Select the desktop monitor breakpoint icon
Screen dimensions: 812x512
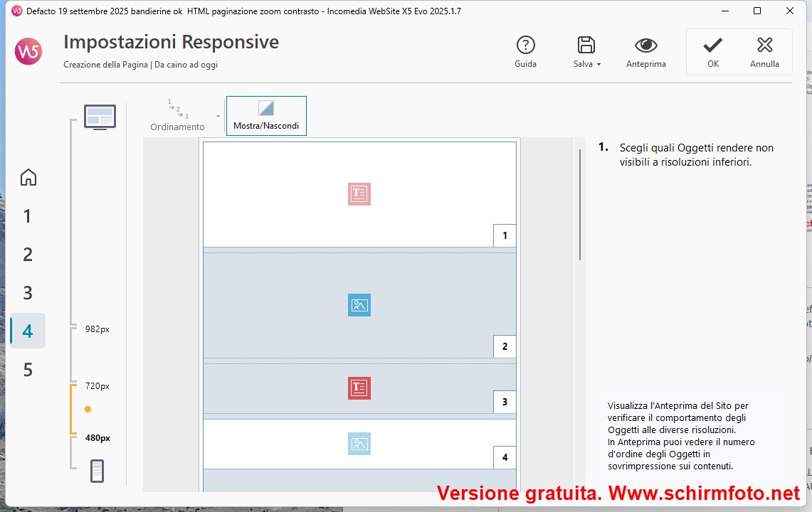[x=100, y=117]
